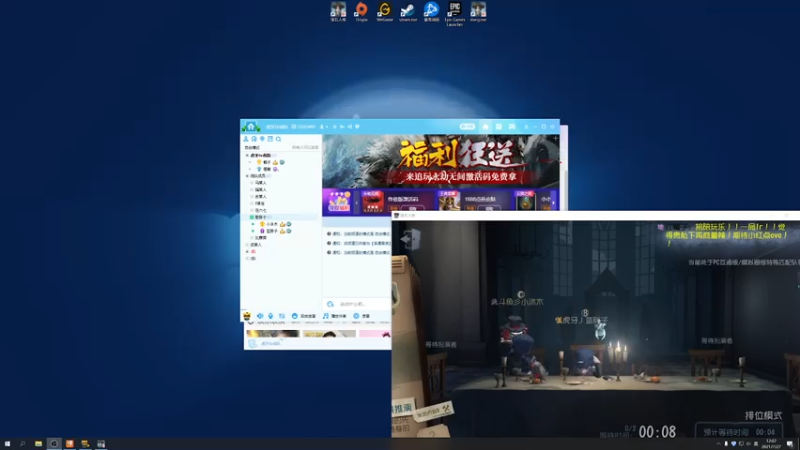Select user 小流木 in the channel tree
Screen dimensions: 800x450
click(272, 224)
